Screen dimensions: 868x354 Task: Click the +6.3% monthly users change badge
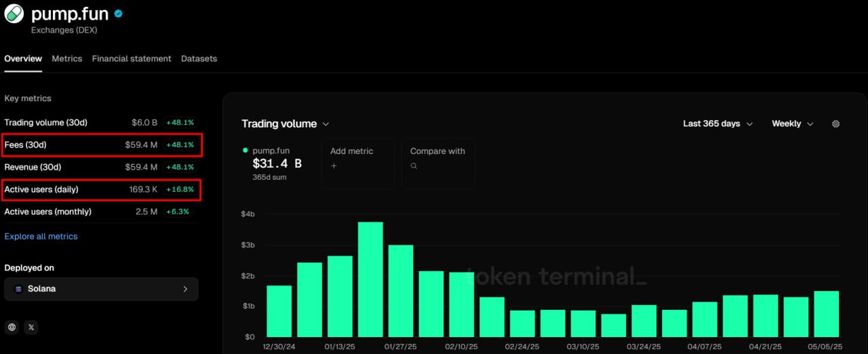[178, 212]
